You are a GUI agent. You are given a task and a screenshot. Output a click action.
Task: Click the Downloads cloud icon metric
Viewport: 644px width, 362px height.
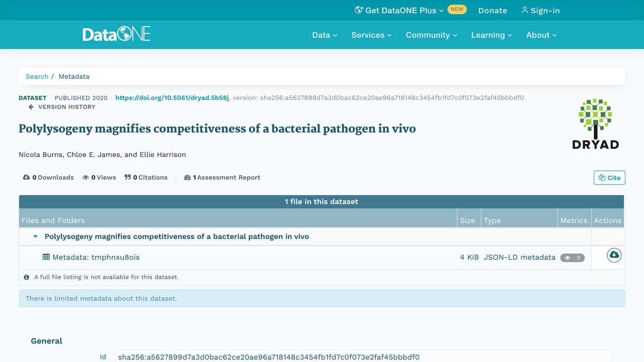click(x=26, y=177)
